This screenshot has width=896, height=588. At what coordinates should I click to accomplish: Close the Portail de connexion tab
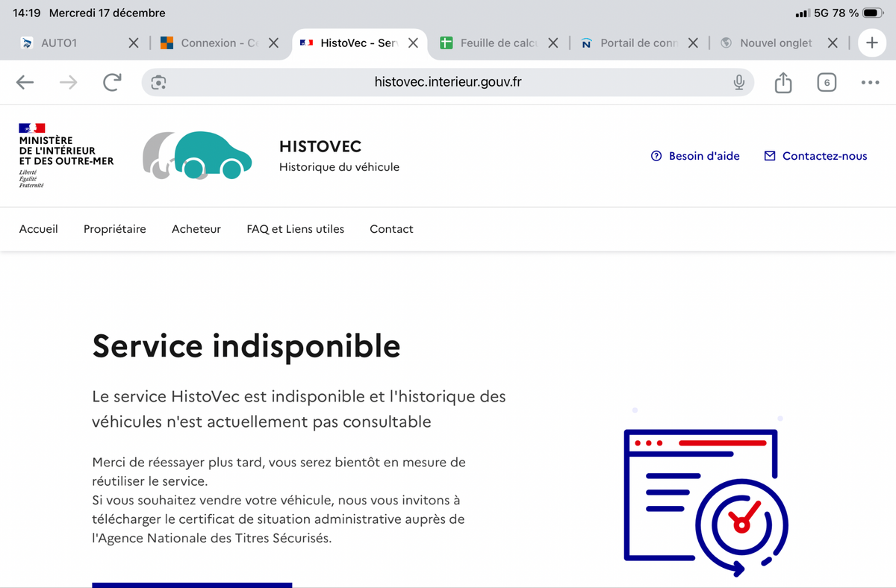pos(693,43)
